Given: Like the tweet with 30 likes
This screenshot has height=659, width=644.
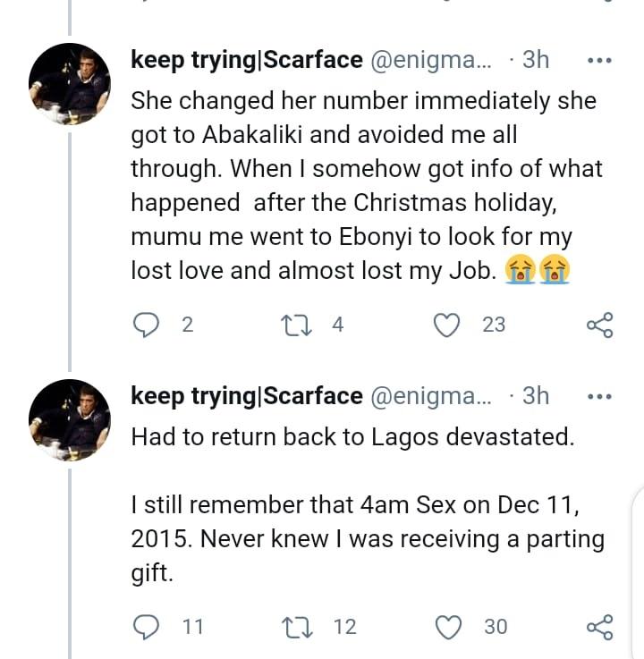Looking at the screenshot, I should (447, 627).
